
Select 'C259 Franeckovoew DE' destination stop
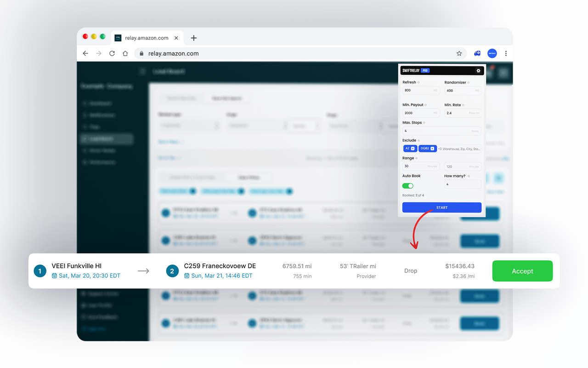point(220,266)
